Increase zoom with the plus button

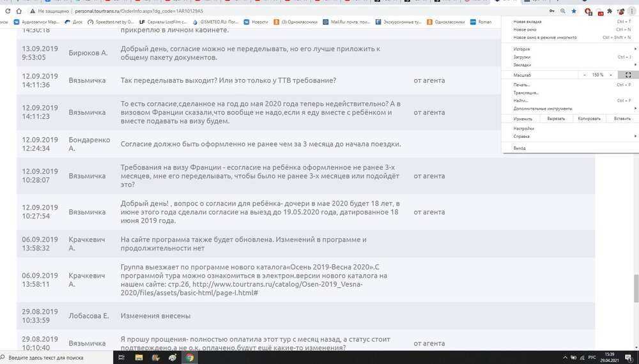[612, 75]
